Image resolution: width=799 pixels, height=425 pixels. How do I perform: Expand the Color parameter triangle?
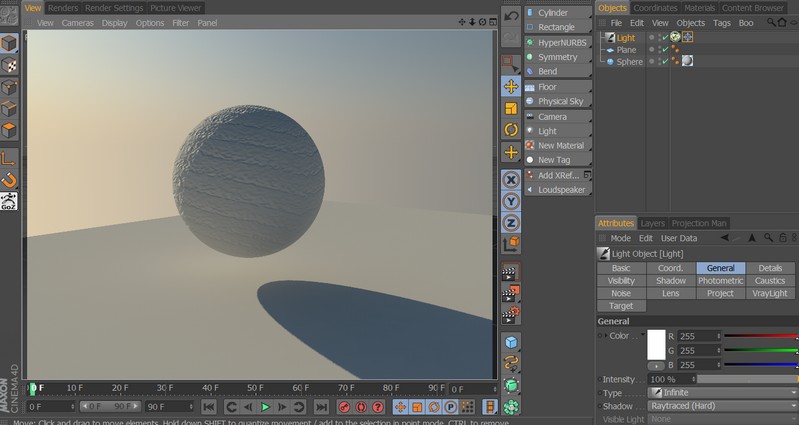coord(606,336)
